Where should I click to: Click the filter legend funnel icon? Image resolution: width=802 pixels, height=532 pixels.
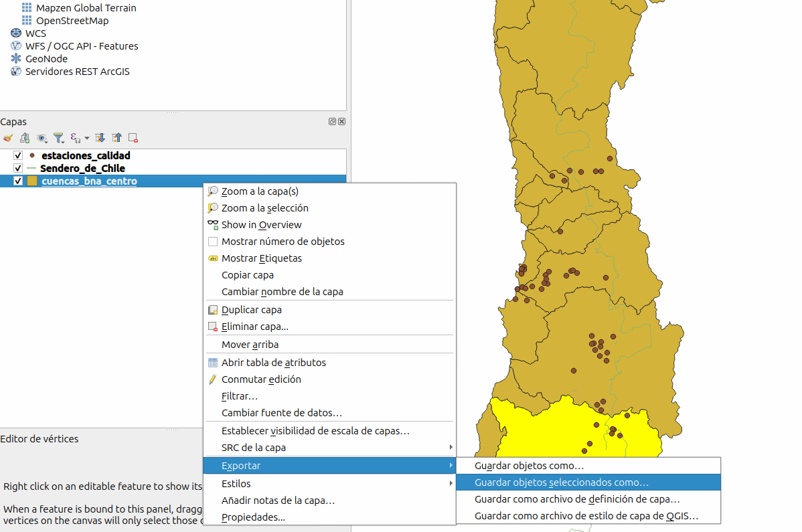click(x=59, y=138)
